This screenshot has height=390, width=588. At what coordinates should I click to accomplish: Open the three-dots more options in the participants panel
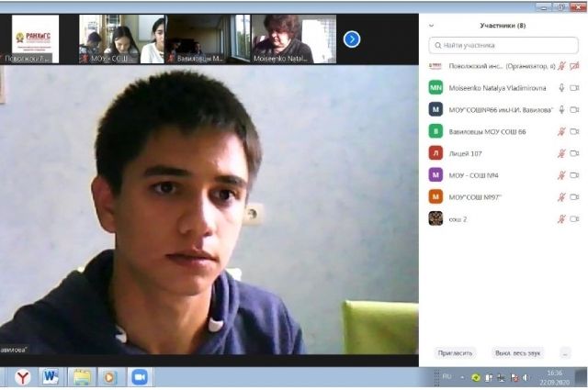pos(564,352)
